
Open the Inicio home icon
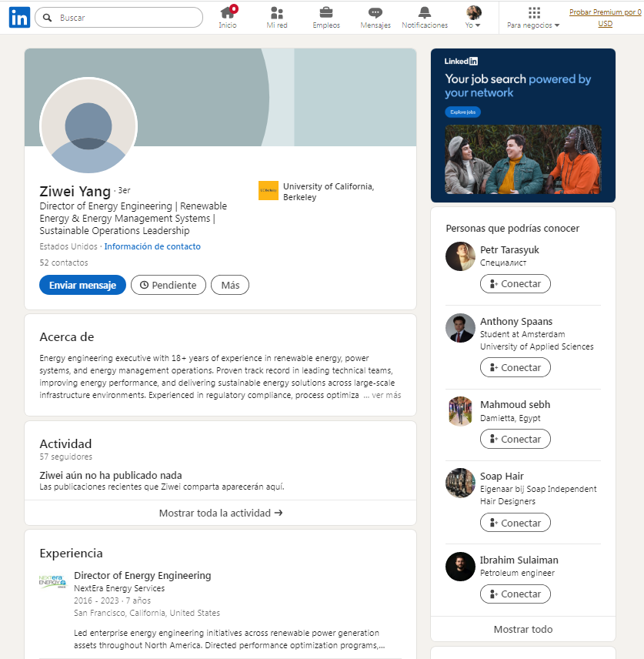(x=228, y=12)
